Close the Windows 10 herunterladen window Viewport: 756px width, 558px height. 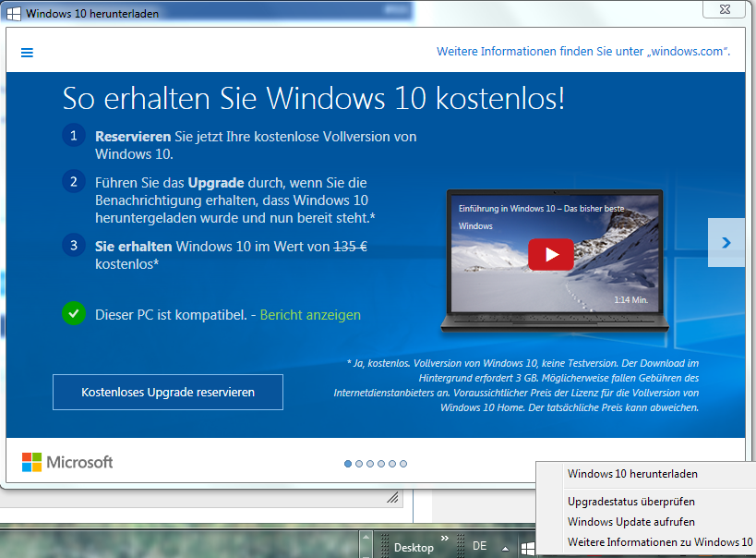coord(725,9)
